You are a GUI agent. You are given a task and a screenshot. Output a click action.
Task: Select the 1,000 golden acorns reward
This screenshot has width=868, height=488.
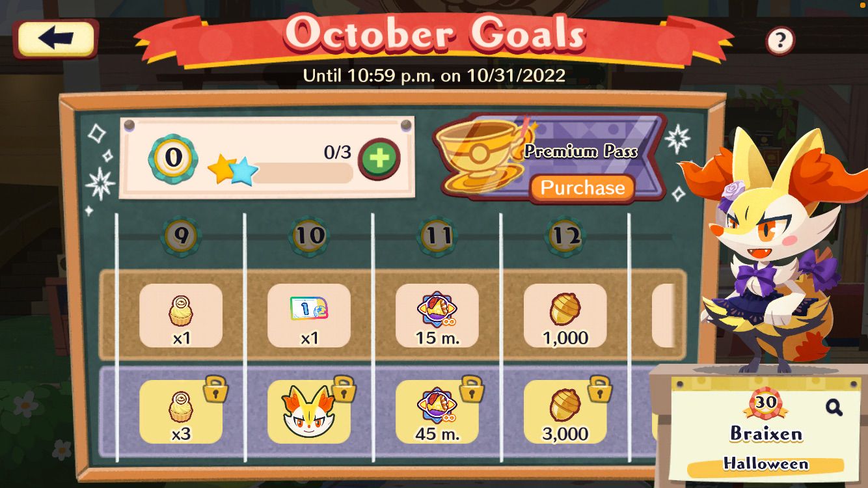click(565, 316)
